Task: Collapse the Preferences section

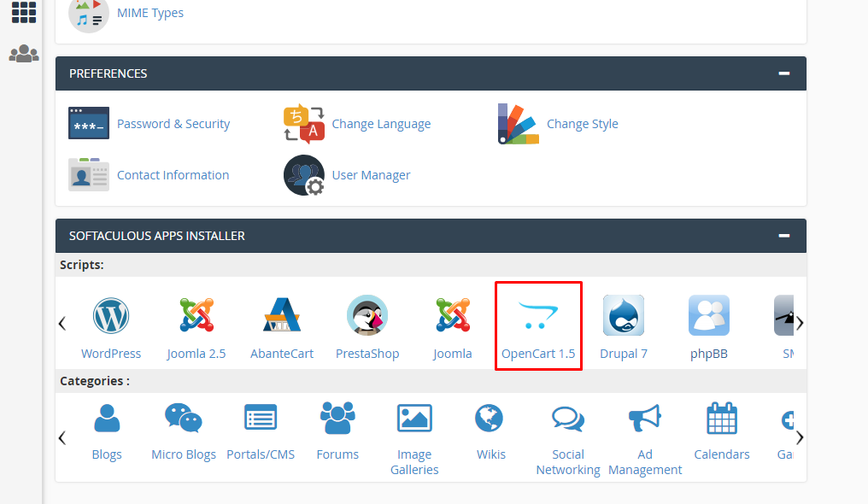Action: pyautogui.click(x=784, y=73)
